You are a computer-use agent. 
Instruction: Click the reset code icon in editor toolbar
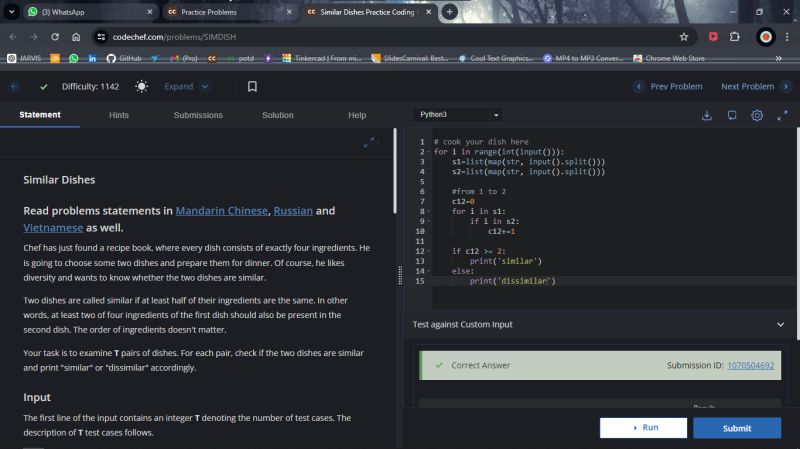pos(732,115)
